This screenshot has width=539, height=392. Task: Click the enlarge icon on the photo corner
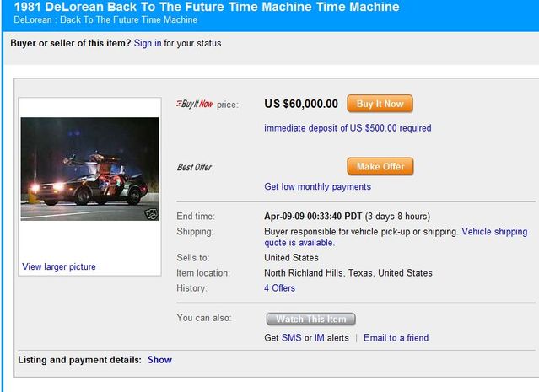152,213
